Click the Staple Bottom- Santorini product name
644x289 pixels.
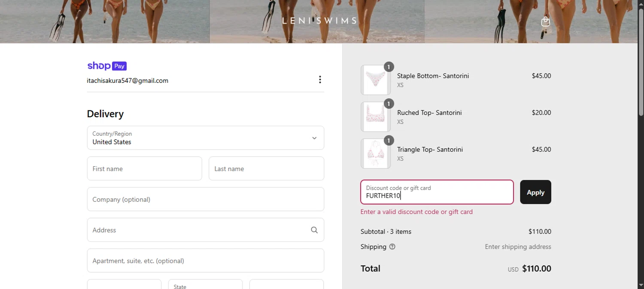433,76
